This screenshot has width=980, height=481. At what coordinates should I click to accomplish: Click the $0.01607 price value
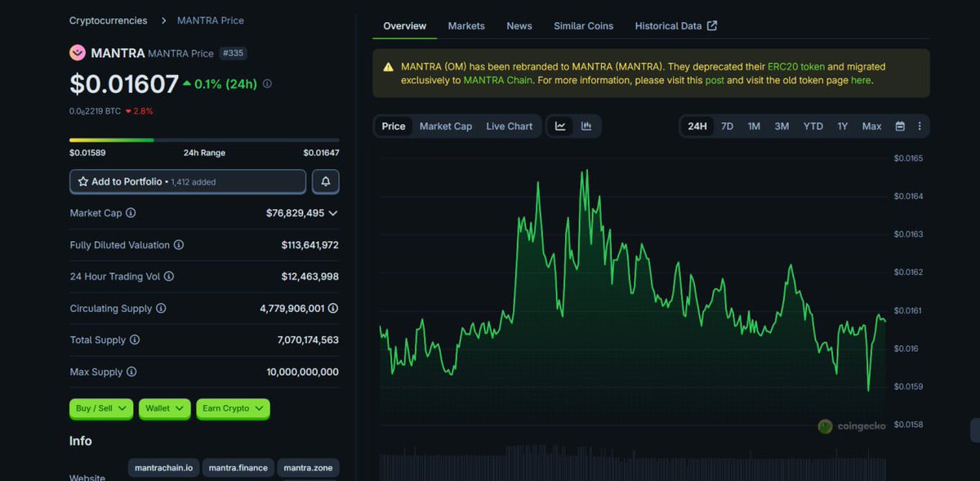(x=124, y=84)
